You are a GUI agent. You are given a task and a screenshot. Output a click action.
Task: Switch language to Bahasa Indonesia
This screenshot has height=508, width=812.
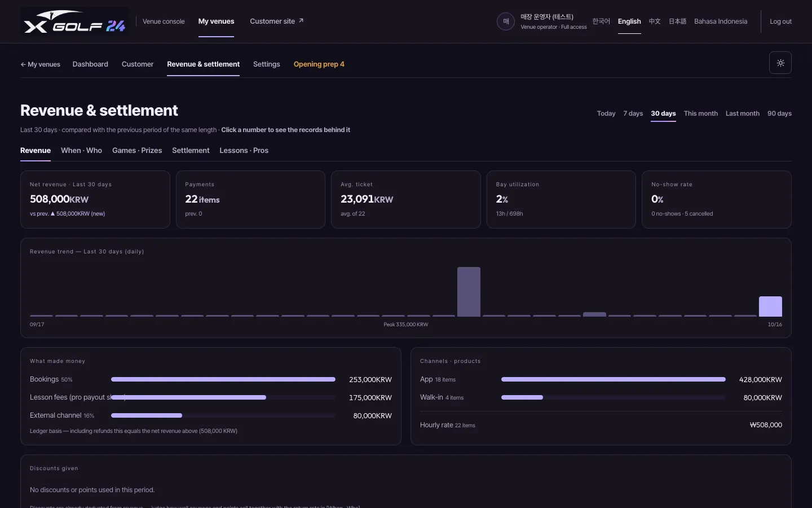[x=721, y=21]
